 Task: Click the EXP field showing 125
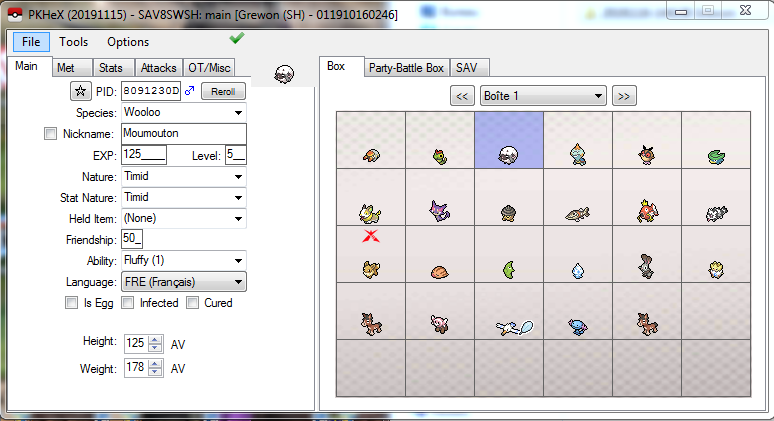pyautogui.click(x=144, y=154)
